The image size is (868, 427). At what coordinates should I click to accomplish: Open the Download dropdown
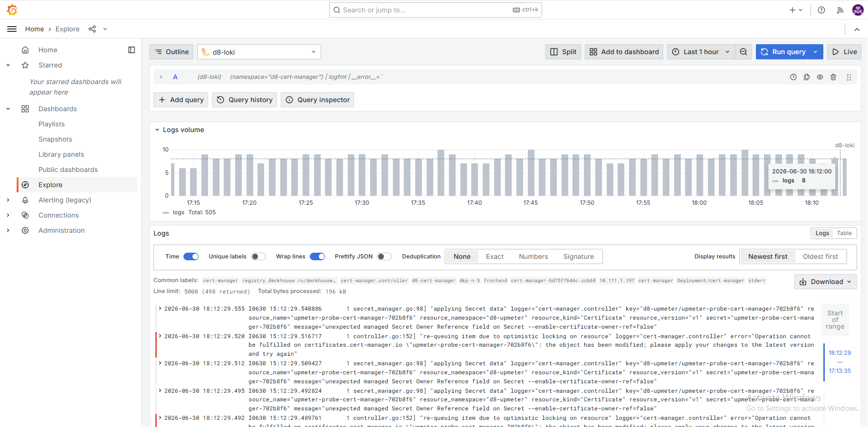[826, 282]
